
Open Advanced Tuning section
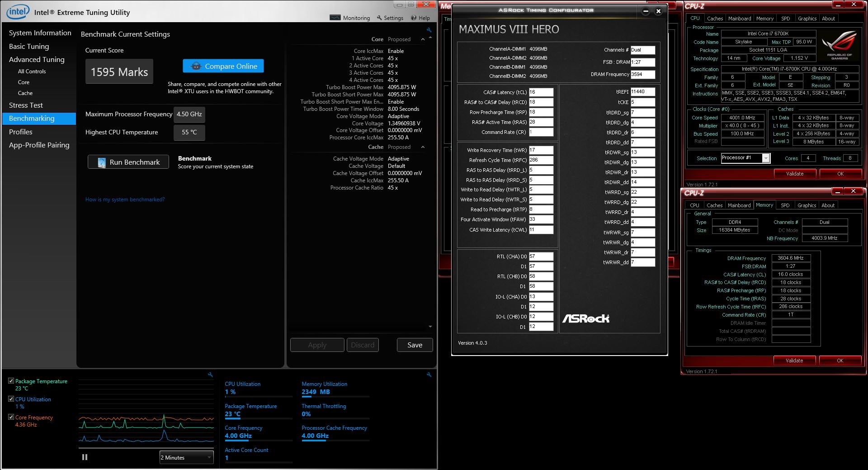[37, 59]
